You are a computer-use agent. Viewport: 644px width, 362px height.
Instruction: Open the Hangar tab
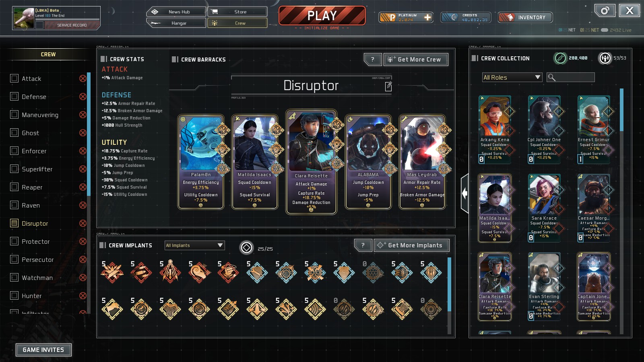coord(176,23)
